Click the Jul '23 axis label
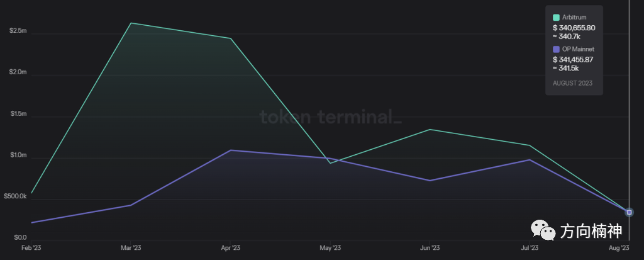 click(530, 247)
